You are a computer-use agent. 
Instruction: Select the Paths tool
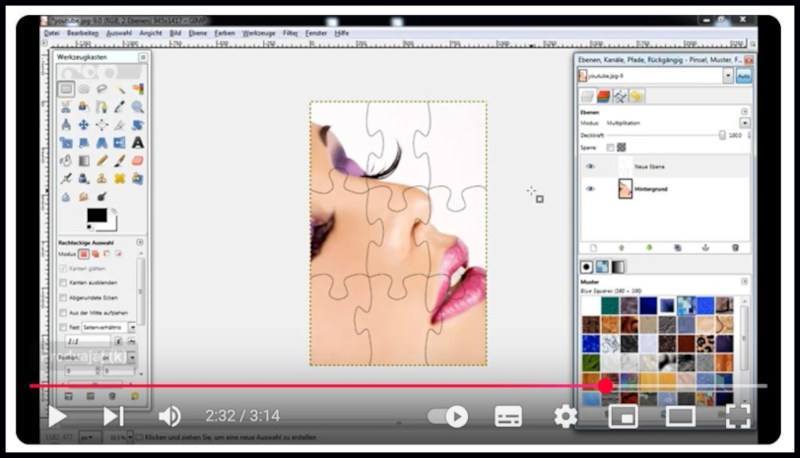coord(102,107)
